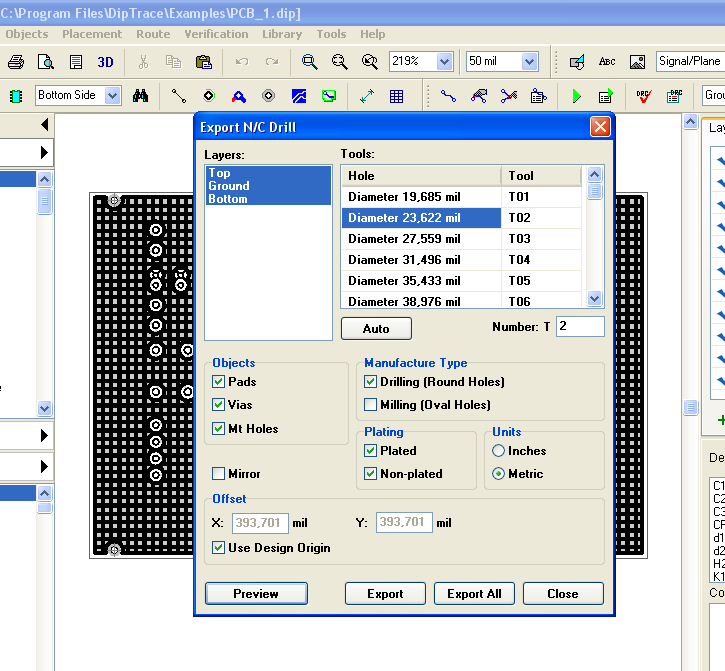The image size is (725, 671).
Task: Click the Export All button
Action: [x=474, y=593]
